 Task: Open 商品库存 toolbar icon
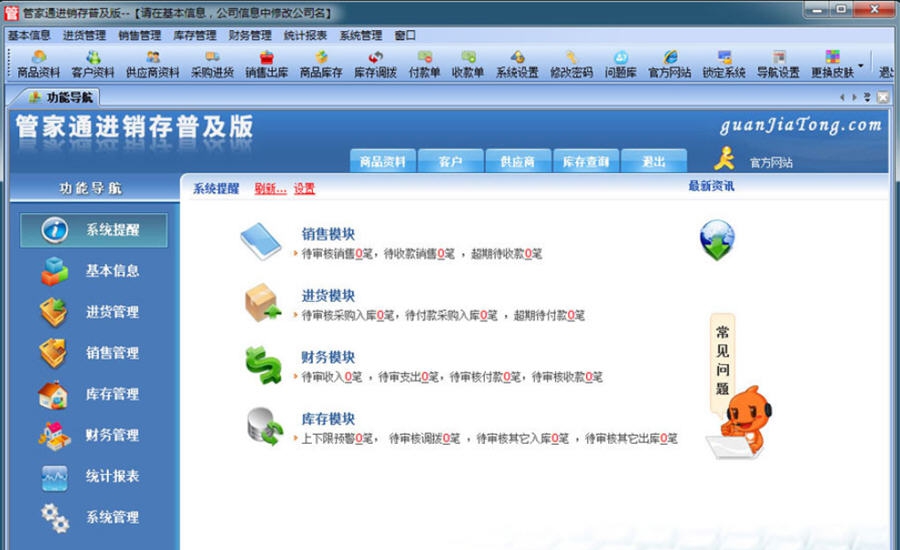pyautogui.click(x=321, y=64)
